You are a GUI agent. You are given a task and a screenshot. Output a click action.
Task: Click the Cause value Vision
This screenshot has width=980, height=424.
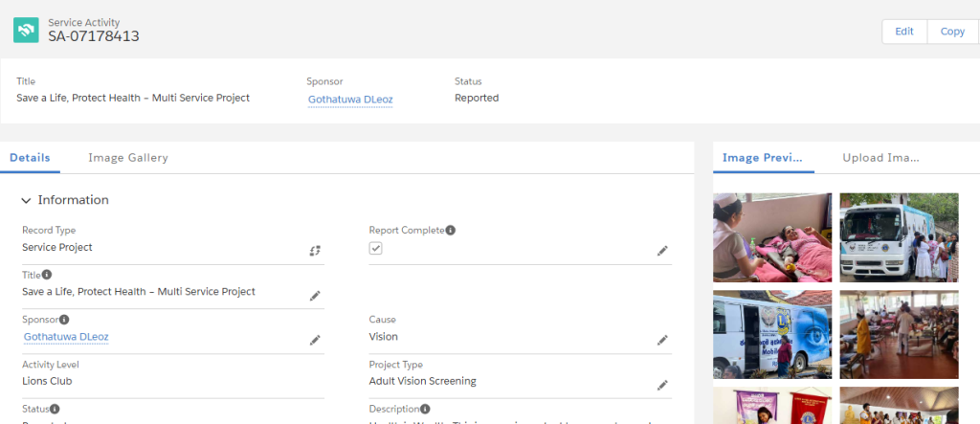[383, 337]
